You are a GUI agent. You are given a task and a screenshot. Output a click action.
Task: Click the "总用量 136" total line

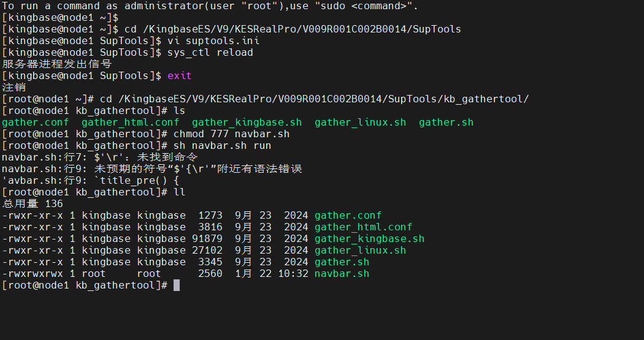(x=33, y=203)
